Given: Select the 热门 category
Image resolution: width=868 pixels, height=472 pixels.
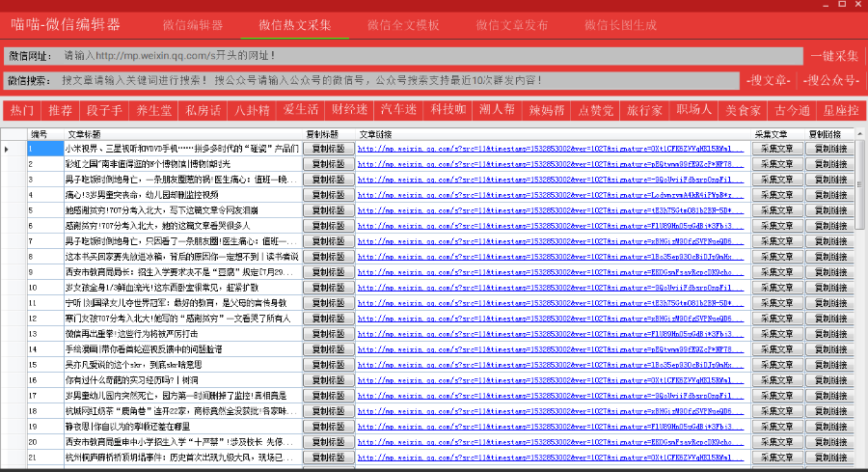Looking at the screenshot, I should point(22,110).
